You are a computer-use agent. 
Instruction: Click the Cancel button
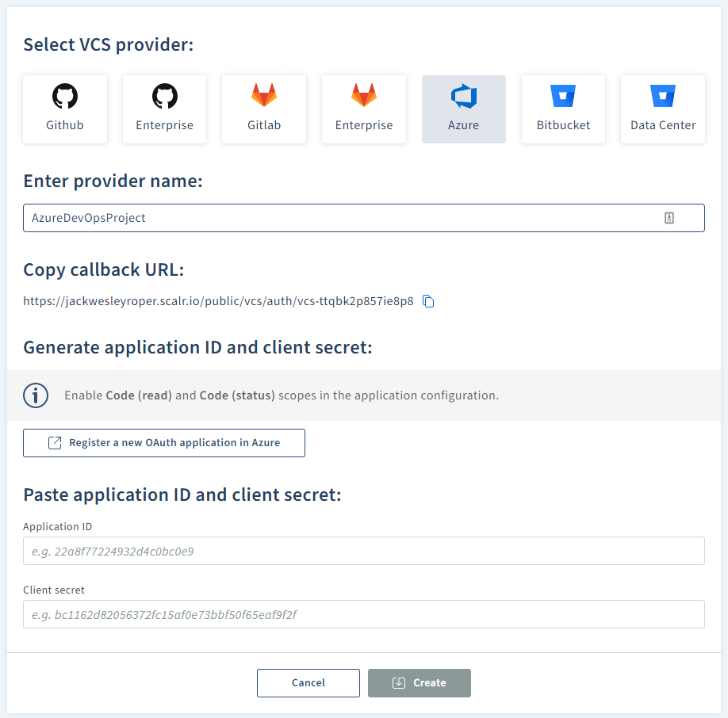308,682
